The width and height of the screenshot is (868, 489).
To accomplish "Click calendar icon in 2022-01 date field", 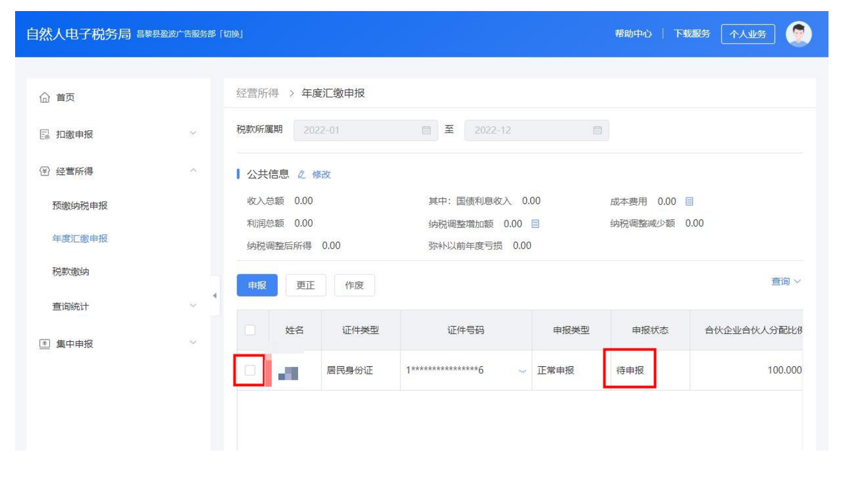I will (x=426, y=130).
